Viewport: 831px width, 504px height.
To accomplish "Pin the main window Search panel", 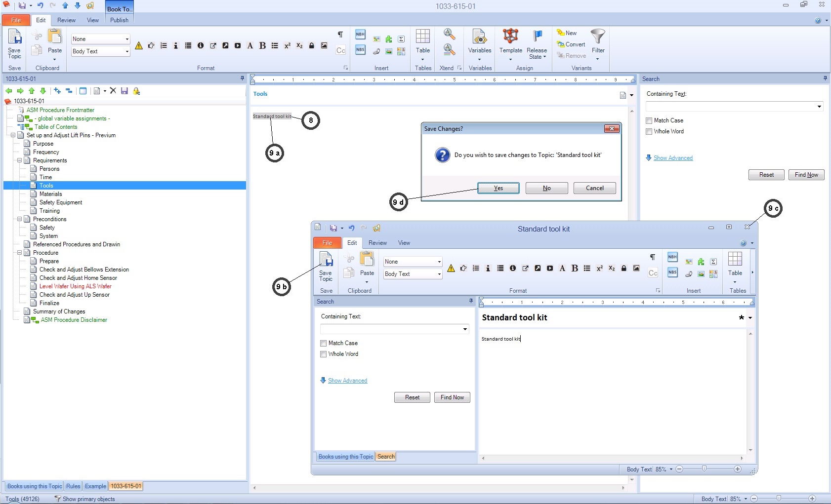I will [825, 78].
